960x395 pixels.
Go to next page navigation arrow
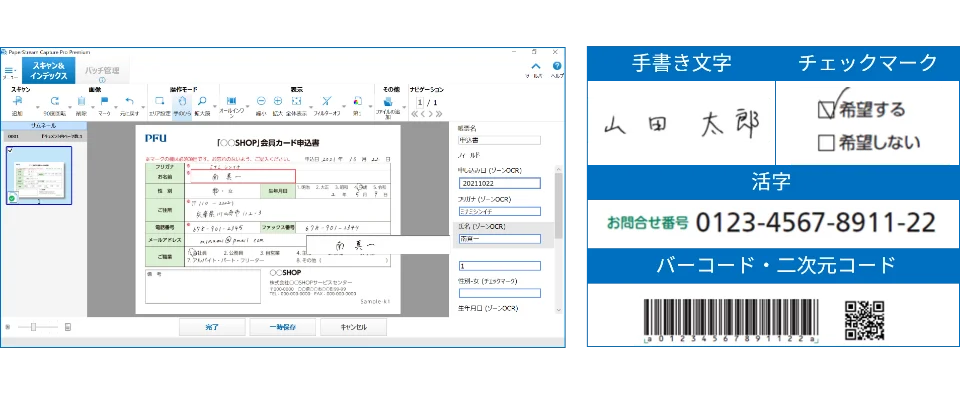point(430,114)
